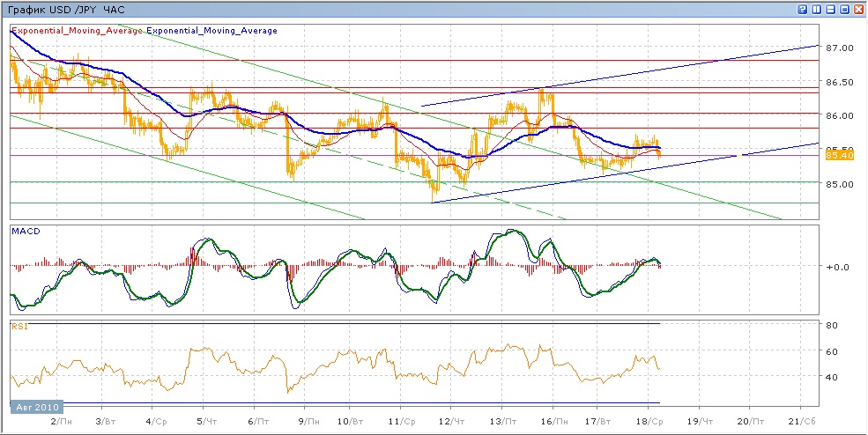Image resolution: width=868 pixels, height=435 pixels.
Task: Click the RSI 80 level axis label
Action: pyautogui.click(x=831, y=326)
